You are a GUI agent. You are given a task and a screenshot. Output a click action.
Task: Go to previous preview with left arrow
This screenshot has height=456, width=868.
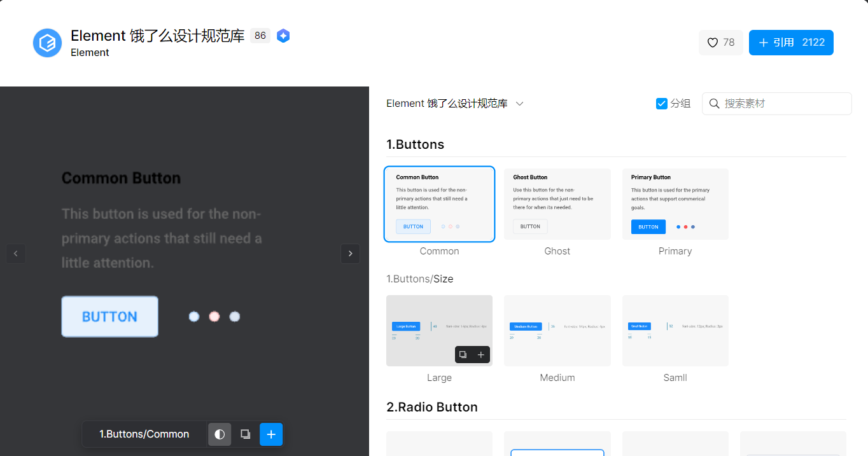(16, 253)
